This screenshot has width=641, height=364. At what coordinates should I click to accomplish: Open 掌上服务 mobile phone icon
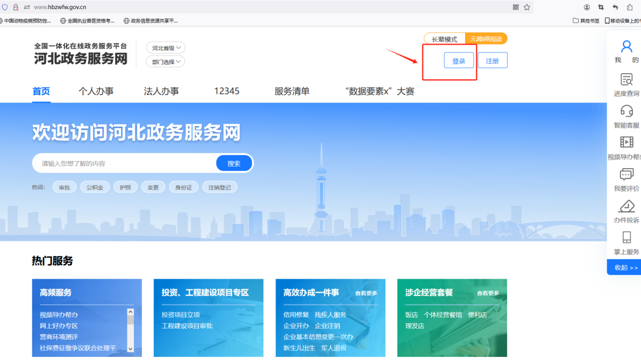626,238
